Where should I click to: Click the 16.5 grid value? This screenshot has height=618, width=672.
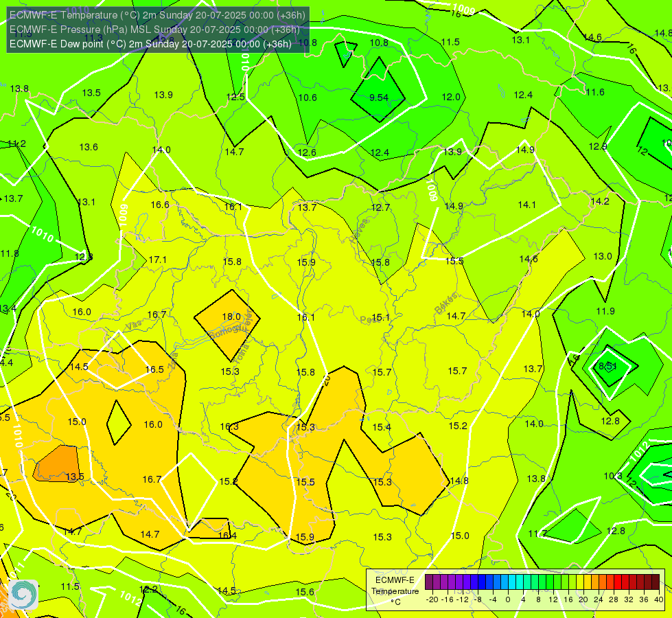(x=154, y=369)
